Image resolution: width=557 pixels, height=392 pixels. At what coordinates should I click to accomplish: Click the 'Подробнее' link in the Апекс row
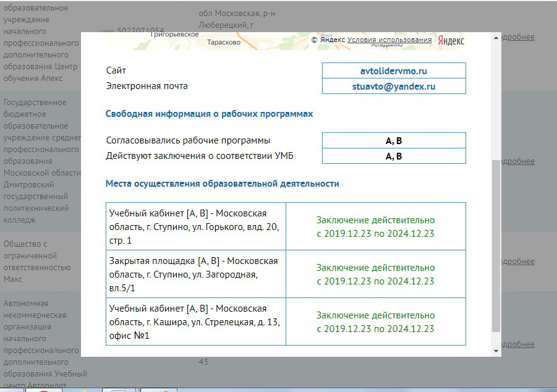tap(518, 37)
